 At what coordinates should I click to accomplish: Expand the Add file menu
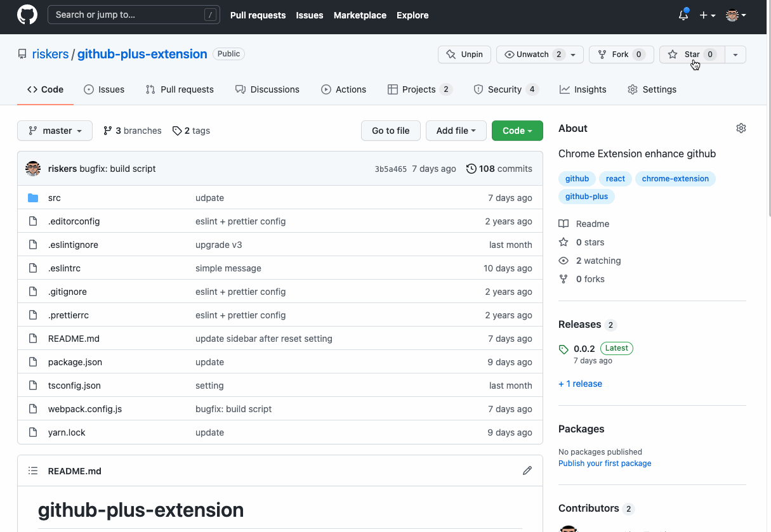(x=456, y=131)
